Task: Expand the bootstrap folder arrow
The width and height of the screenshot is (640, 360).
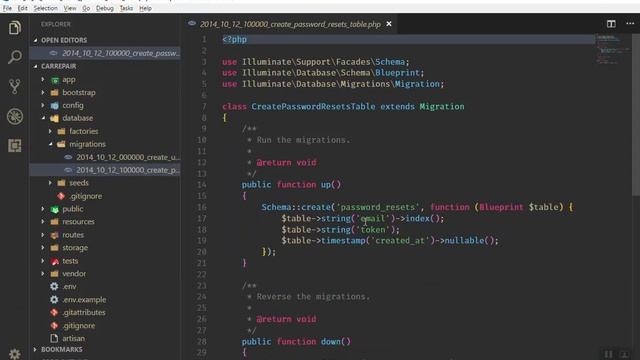Action: (x=43, y=92)
